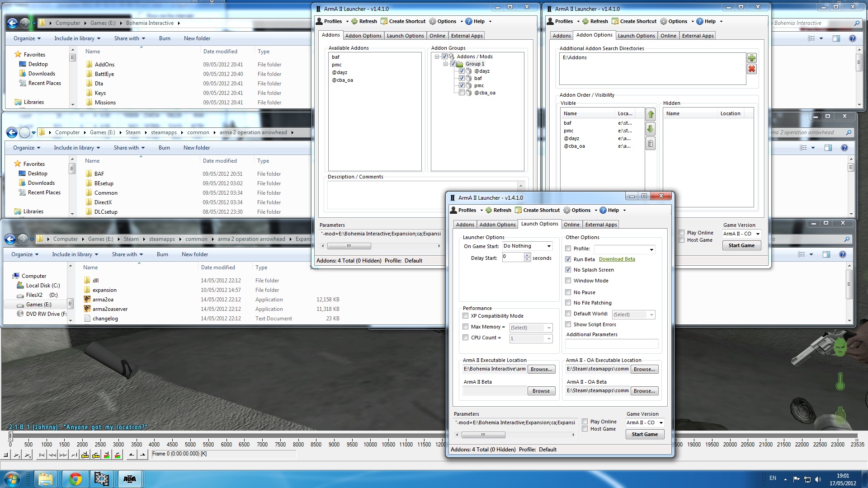The width and height of the screenshot is (868, 488).
Task: Set selection end mark-out in VirtualDub
Action: click(x=142, y=455)
